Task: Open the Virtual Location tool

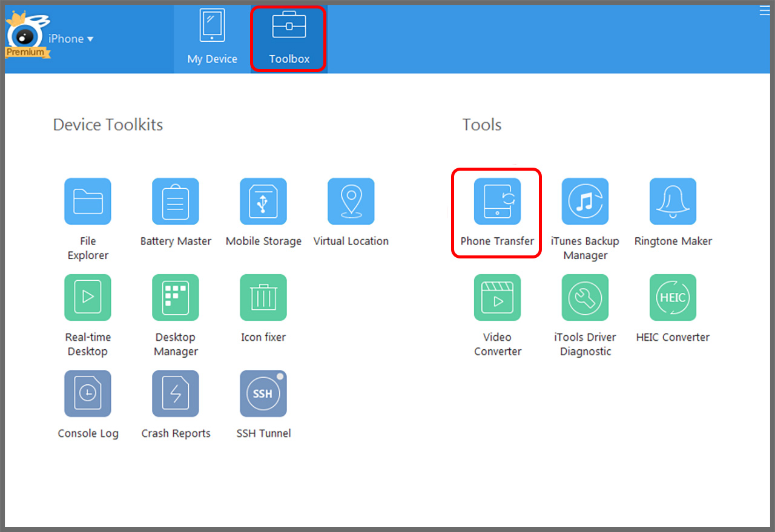Action: click(x=351, y=202)
